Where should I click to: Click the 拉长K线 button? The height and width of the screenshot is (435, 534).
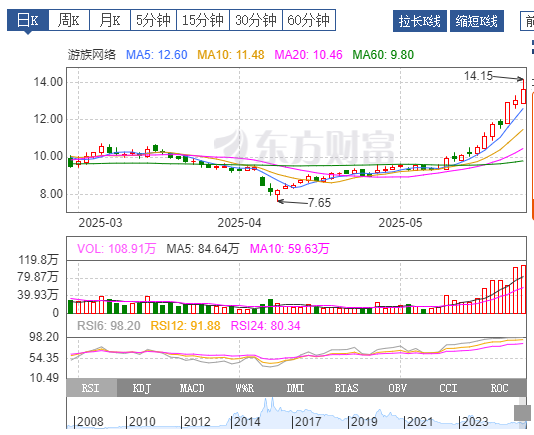point(420,21)
